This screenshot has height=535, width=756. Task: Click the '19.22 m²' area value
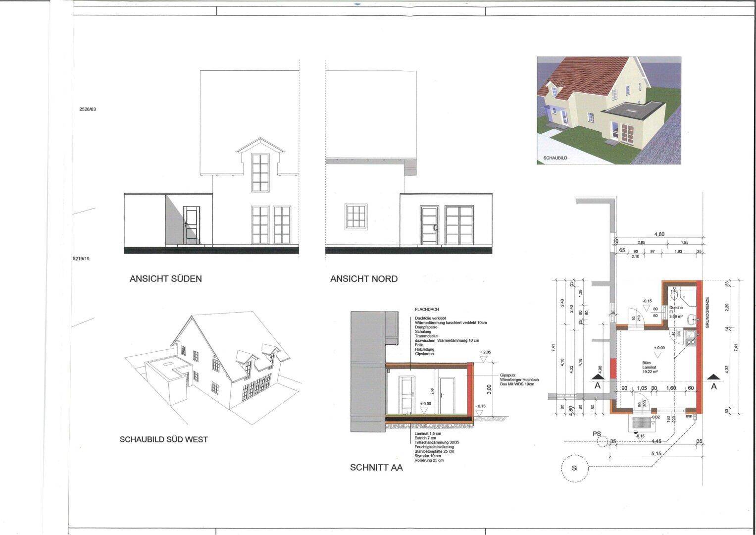coord(650,372)
